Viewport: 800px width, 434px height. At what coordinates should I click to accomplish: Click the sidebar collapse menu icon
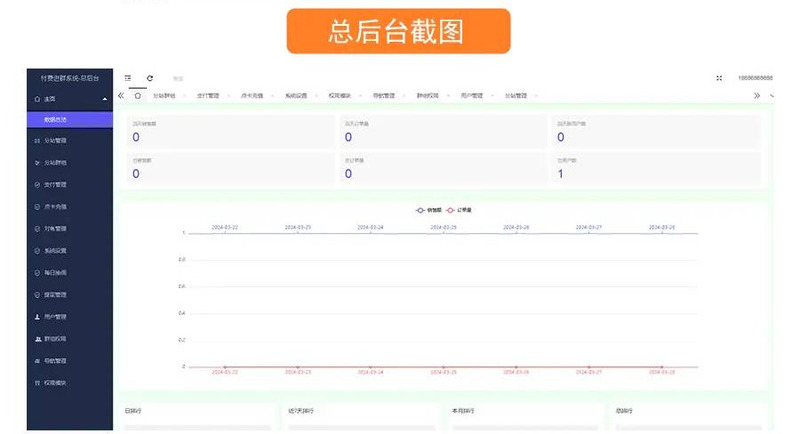(x=128, y=77)
